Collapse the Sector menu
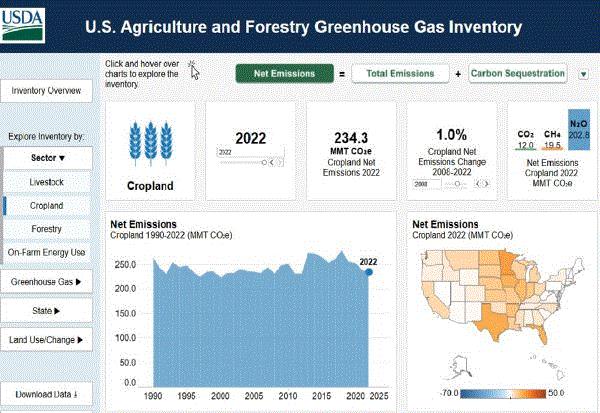This screenshot has height=413, width=600. coord(48,158)
